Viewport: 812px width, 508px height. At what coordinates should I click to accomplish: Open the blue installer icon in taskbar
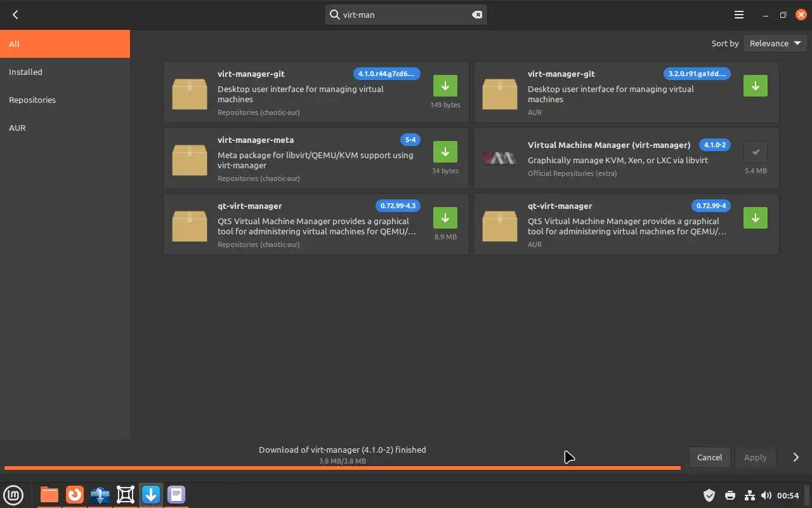click(100, 495)
